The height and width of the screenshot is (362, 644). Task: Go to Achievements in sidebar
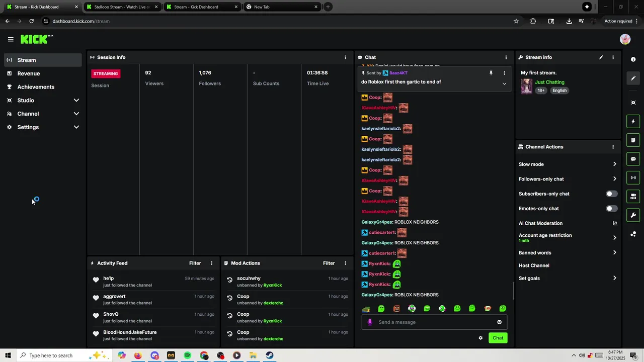click(43, 87)
